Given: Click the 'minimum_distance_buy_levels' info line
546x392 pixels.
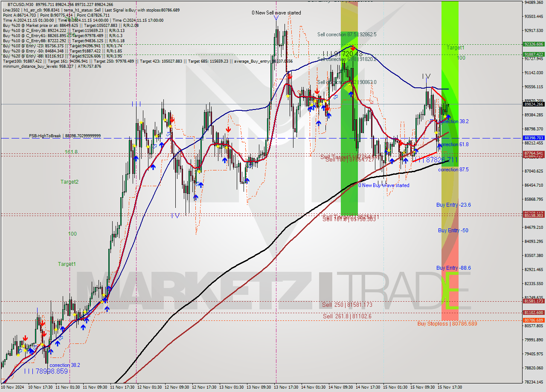Looking at the screenshot, I should (52, 66).
